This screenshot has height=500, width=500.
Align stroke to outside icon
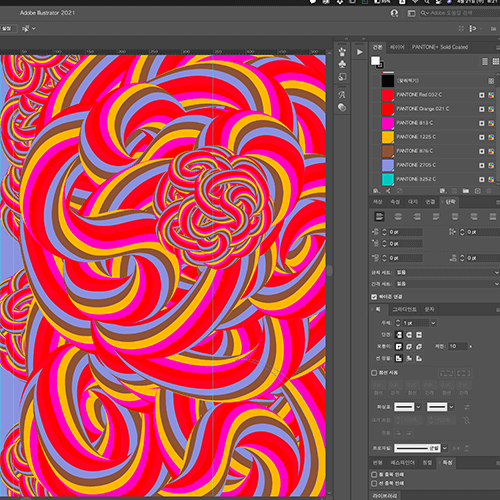(x=419, y=359)
